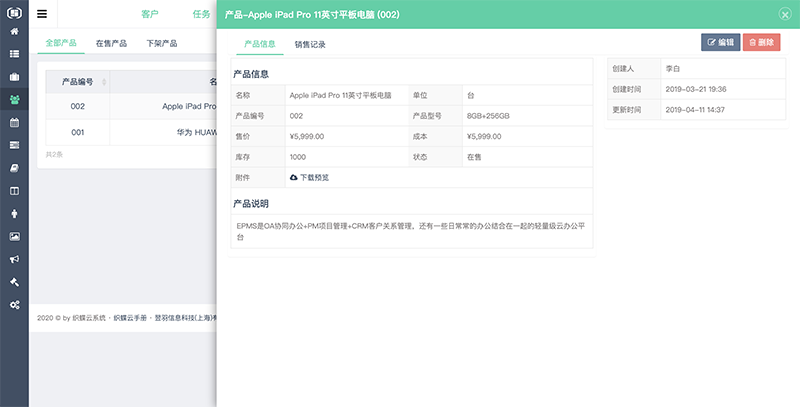Click the 成本 ¥5,999.00 value

point(484,137)
